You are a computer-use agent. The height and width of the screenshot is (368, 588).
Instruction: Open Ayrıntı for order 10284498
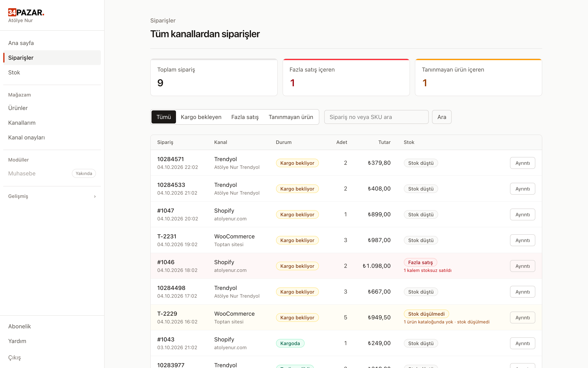tap(523, 292)
